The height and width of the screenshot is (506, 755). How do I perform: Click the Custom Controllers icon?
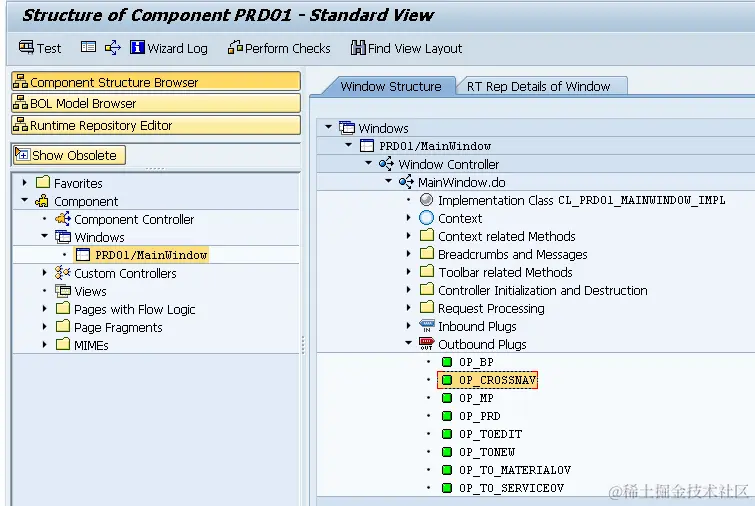(x=63, y=273)
